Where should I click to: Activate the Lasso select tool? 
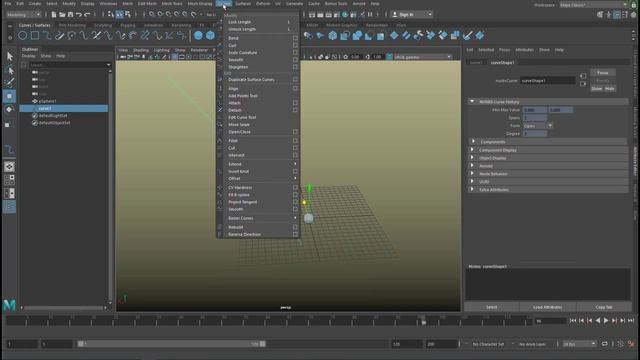point(9,70)
